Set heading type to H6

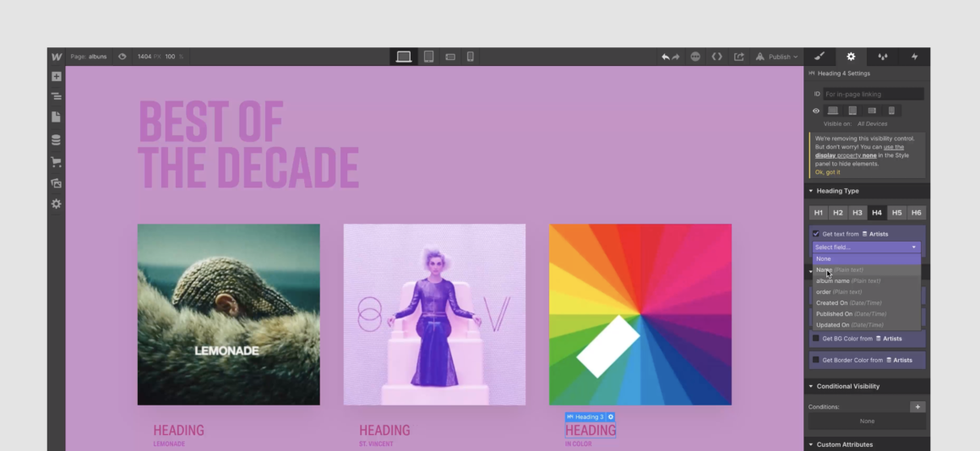tap(916, 213)
